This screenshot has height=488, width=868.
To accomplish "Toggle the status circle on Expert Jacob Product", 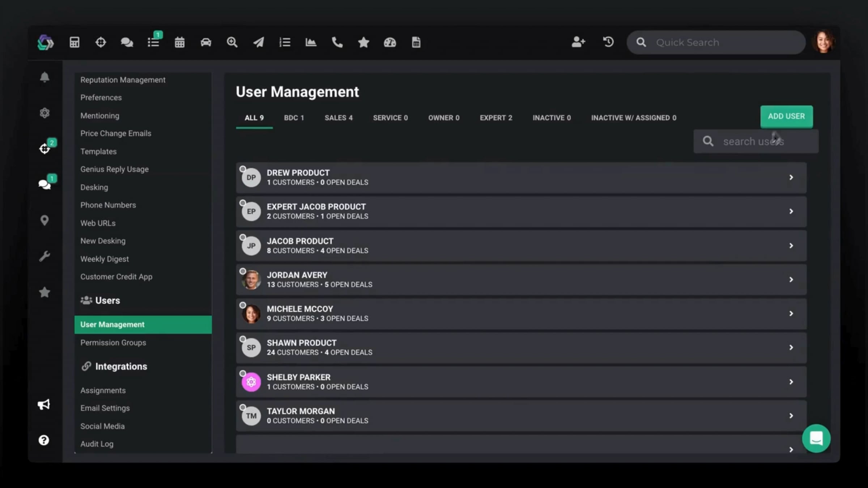I will [x=243, y=203].
